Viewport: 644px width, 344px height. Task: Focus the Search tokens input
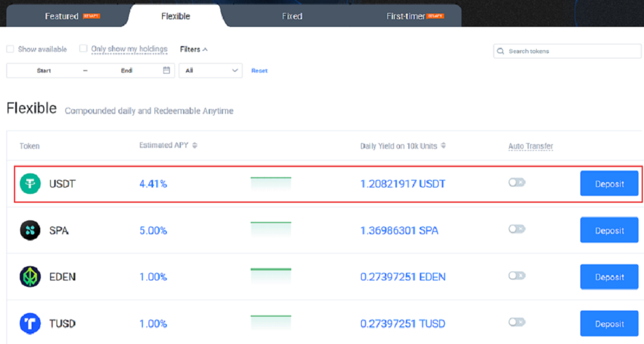[572, 51]
